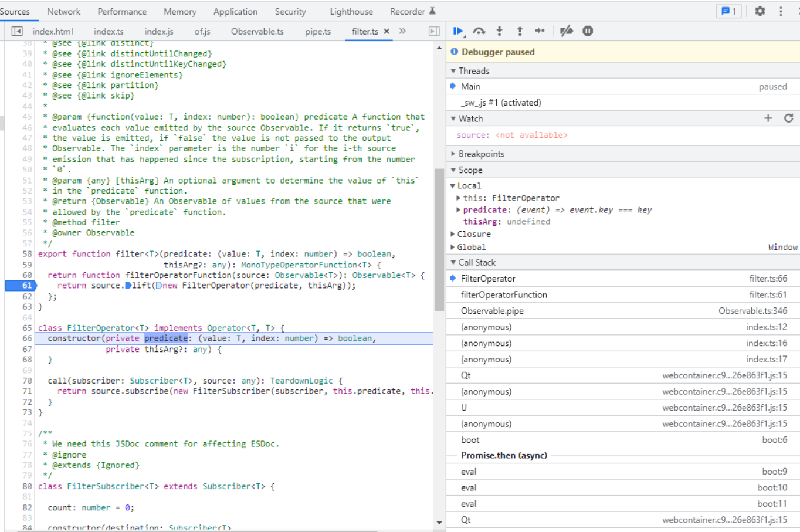Screen dimensions: 800x532
Task: Select the U stack frame
Action: coord(623,408)
